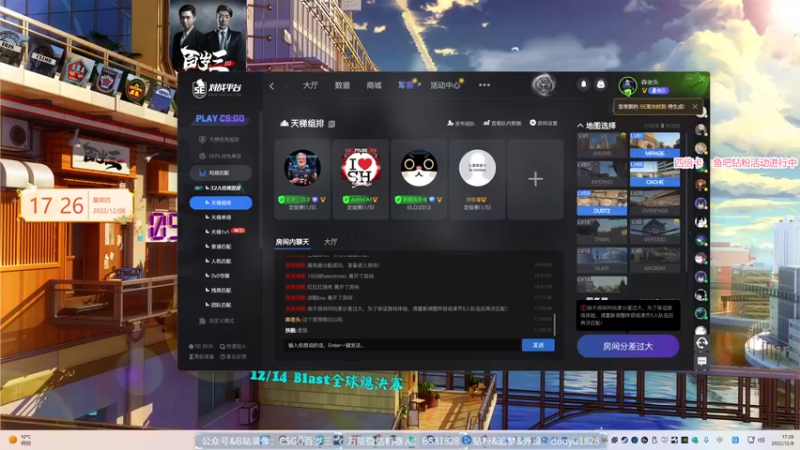Image resolution: width=800 pixels, height=450 pixels.
Task: Click the circular emblem in header center
Action: [543, 85]
